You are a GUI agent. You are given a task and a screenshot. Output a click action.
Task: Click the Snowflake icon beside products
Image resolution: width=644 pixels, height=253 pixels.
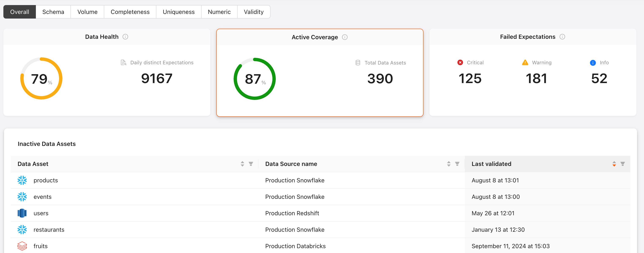tap(22, 180)
